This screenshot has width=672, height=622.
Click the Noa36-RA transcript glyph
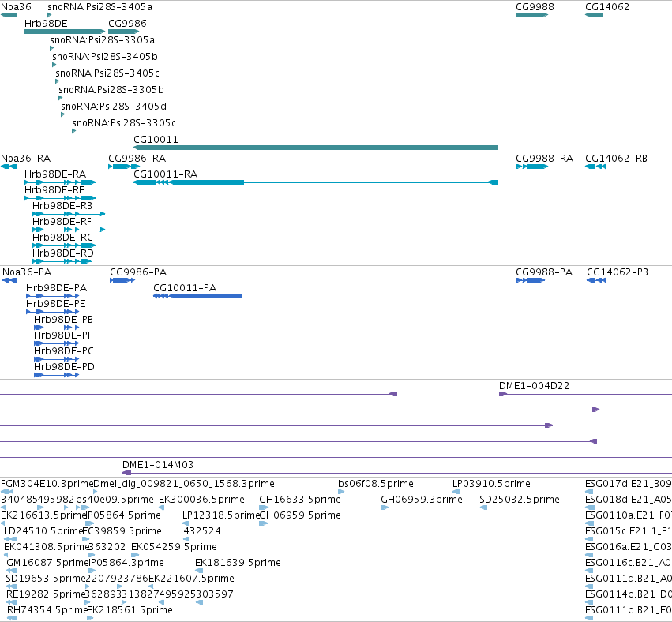click(x=9, y=167)
